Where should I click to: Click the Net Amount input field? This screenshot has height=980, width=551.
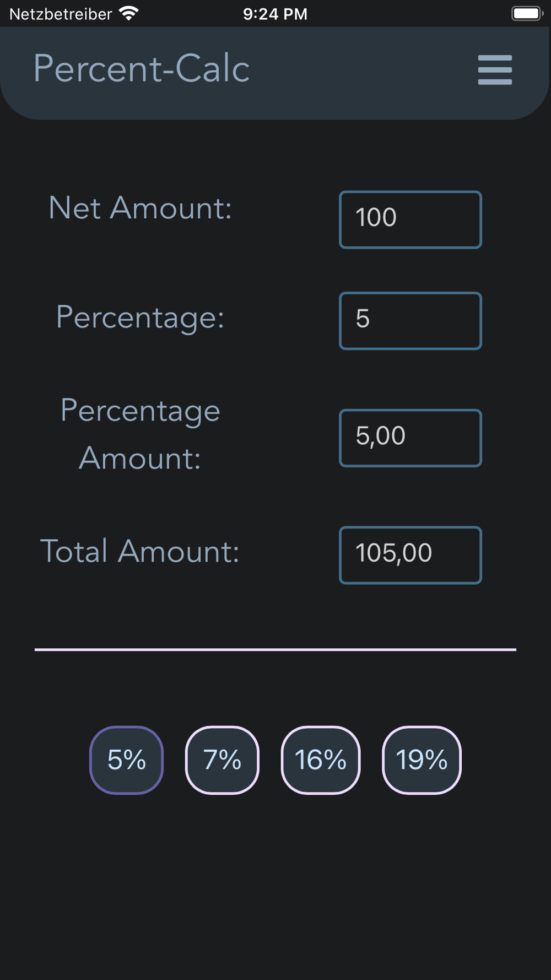pos(410,219)
